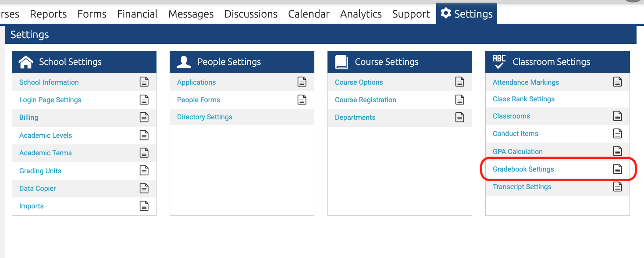Open the Billing settings page
This screenshot has width=644, height=258.
(x=28, y=117)
